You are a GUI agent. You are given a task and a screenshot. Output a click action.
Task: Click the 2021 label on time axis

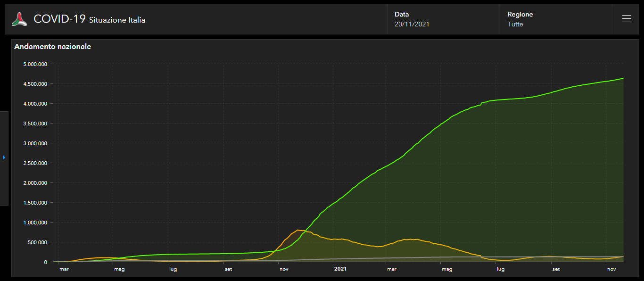[x=340, y=269]
